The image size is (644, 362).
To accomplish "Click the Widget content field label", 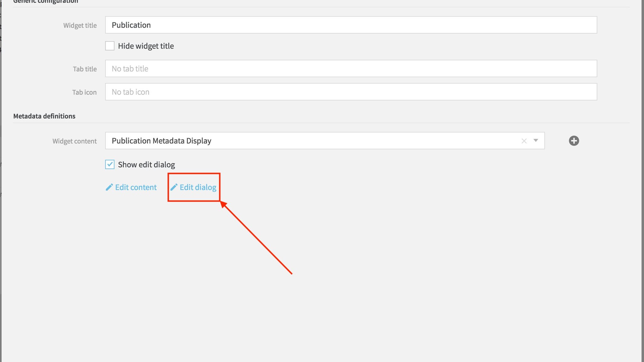I will point(74,141).
